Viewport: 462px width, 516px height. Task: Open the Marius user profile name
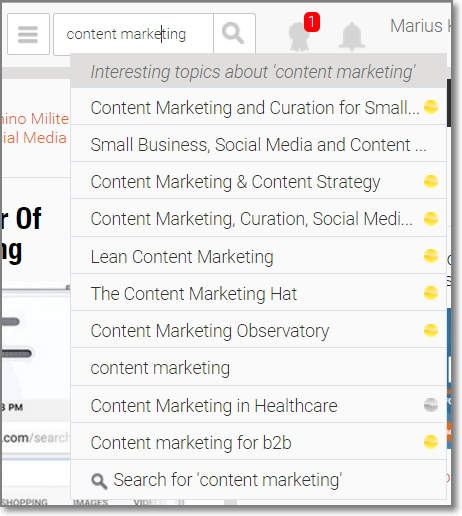[x=420, y=26]
